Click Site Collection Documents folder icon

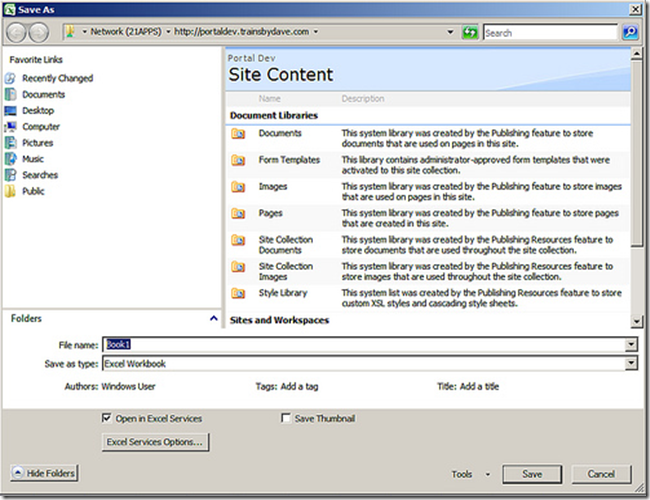[x=238, y=240]
